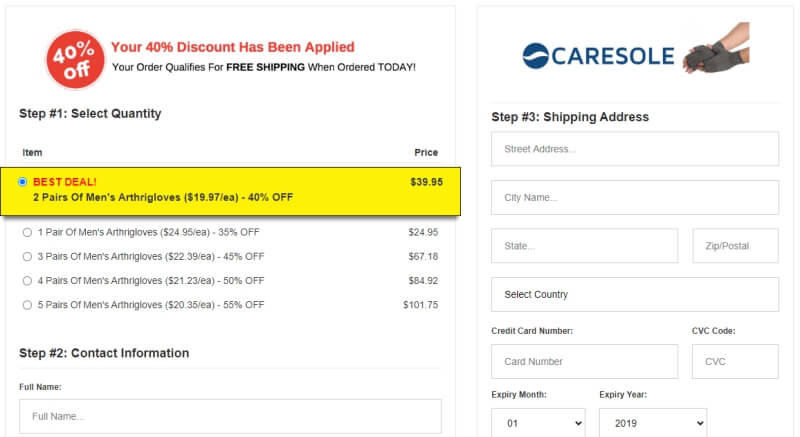
Task: Choose the 3 Pairs option at $67.18
Action: pos(27,256)
